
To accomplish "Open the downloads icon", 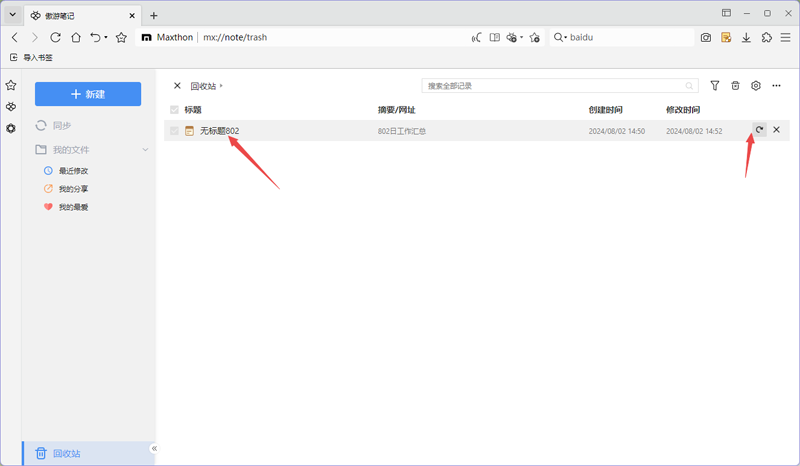I will 746,37.
